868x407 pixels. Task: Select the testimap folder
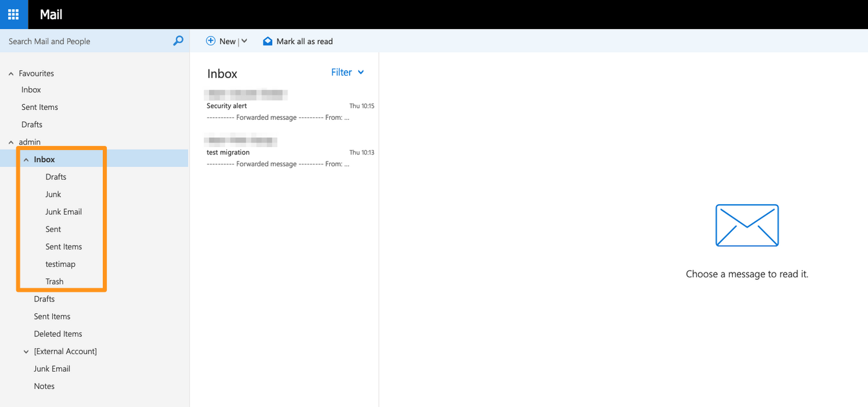click(x=60, y=264)
